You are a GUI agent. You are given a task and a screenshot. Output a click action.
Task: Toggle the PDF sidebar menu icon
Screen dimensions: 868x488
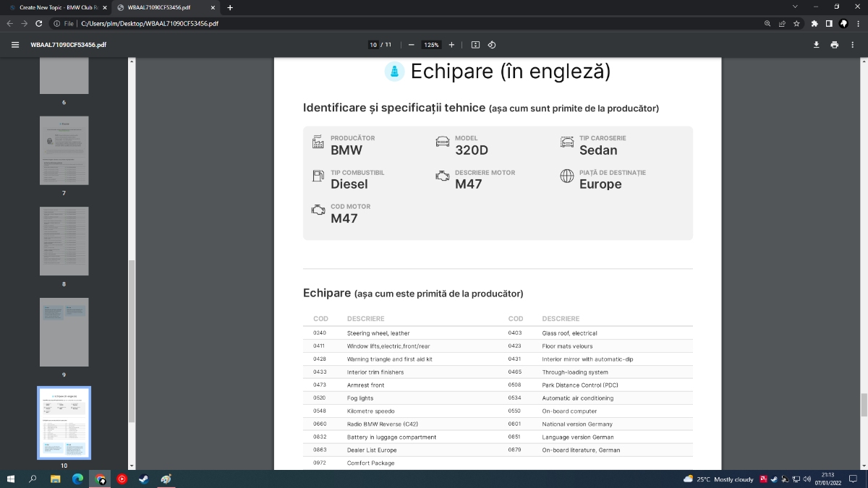[15, 45]
